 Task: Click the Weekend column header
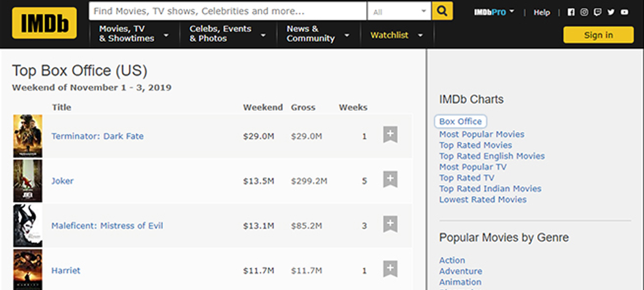(263, 107)
